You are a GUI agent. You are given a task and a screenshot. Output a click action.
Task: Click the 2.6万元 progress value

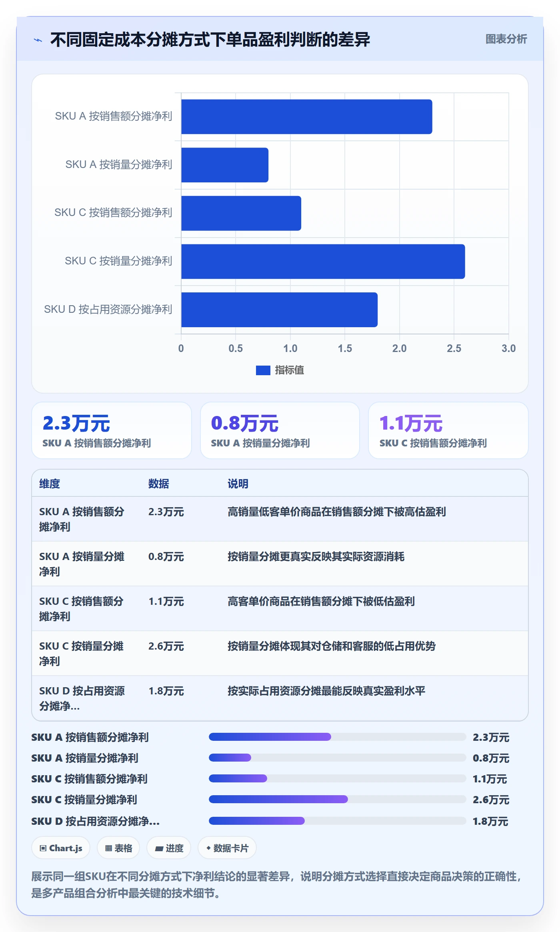coord(491,800)
